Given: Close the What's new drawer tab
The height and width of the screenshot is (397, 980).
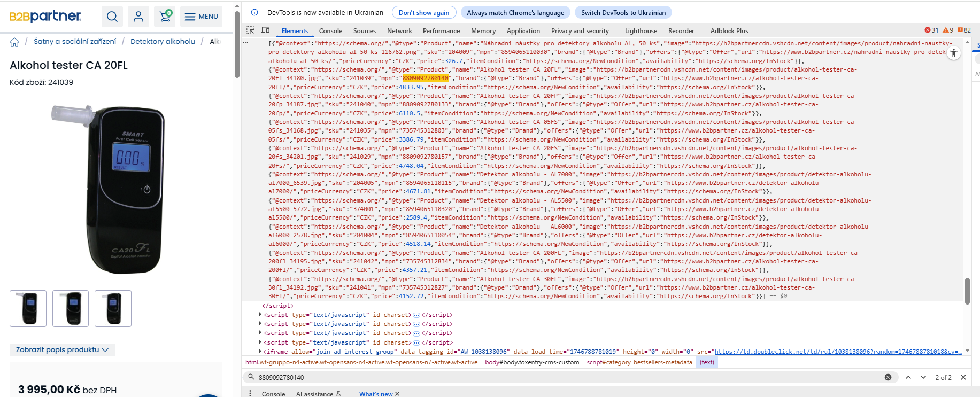Looking at the screenshot, I should [x=397, y=394].
